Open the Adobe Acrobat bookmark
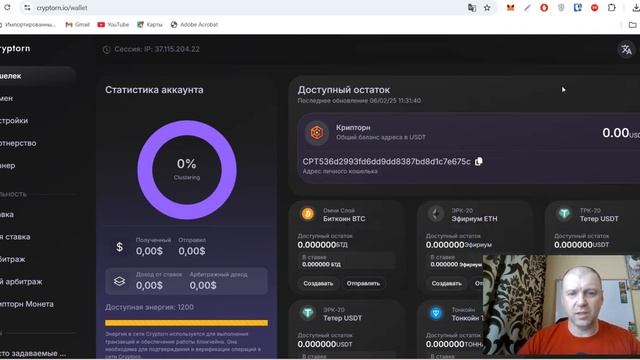The height and width of the screenshot is (360, 640). click(194, 24)
